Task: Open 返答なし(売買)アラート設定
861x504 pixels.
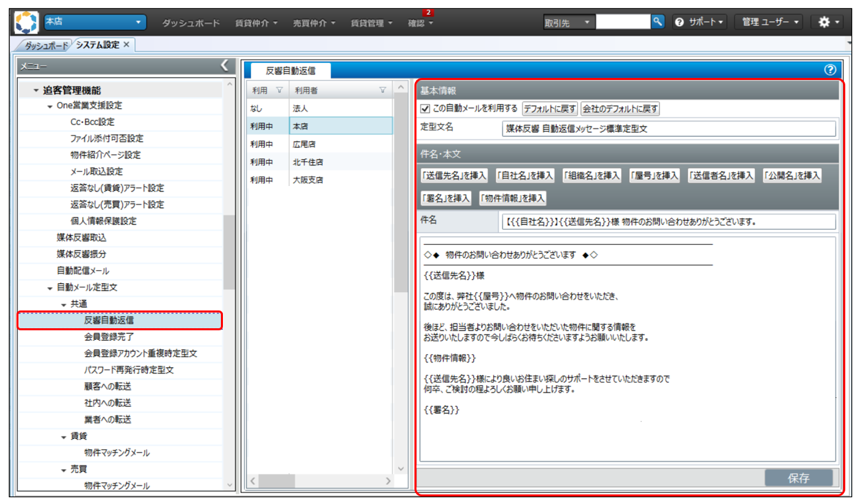Action: pos(117,204)
